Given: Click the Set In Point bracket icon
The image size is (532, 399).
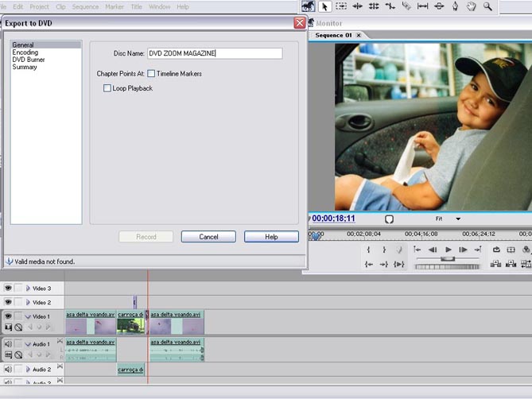Looking at the screenshot, I should (368, 250).
